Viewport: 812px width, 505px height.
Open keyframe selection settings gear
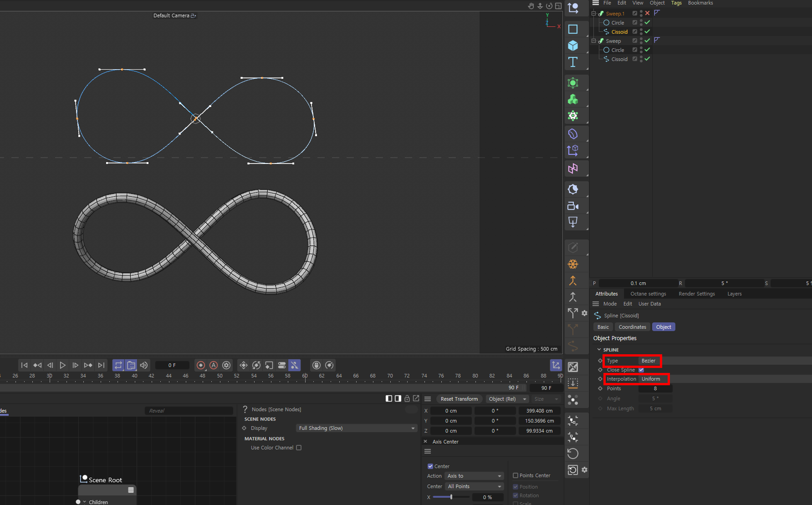(226, 365)
